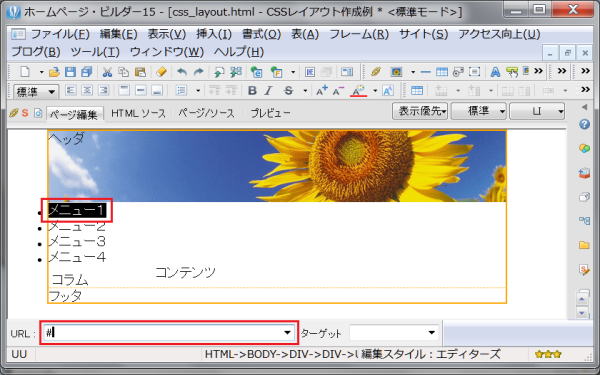Viewport: 600px width, 375px height.
Task: Insert a table using the top toolbar table icon
Action: 442,72
